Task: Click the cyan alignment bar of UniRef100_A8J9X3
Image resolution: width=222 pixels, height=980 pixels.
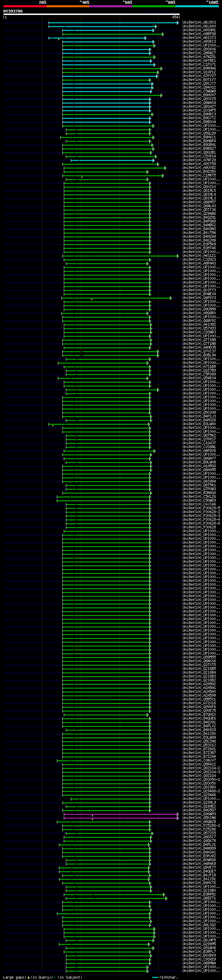Action: pyautogui.click(x=113, y=23)
